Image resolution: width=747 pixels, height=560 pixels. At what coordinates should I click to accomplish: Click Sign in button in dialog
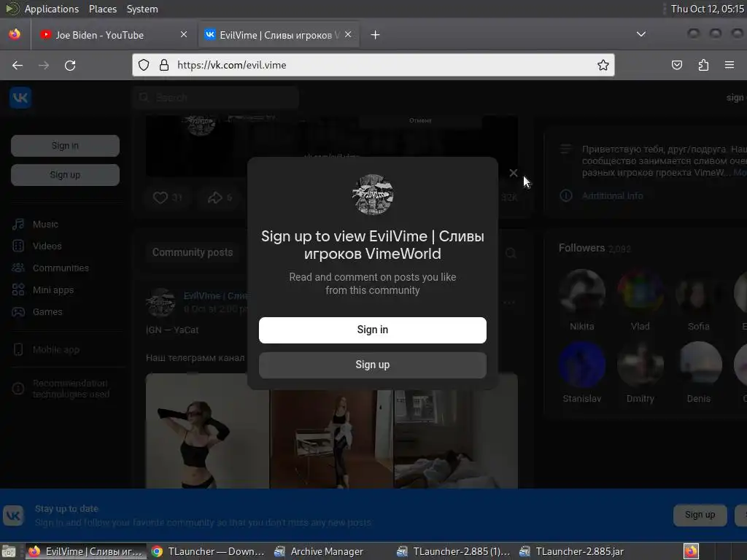[x=373, y=330]
